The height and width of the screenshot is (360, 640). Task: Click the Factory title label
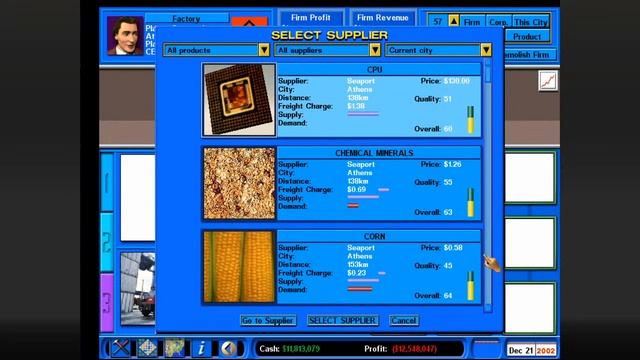(186, 19)
